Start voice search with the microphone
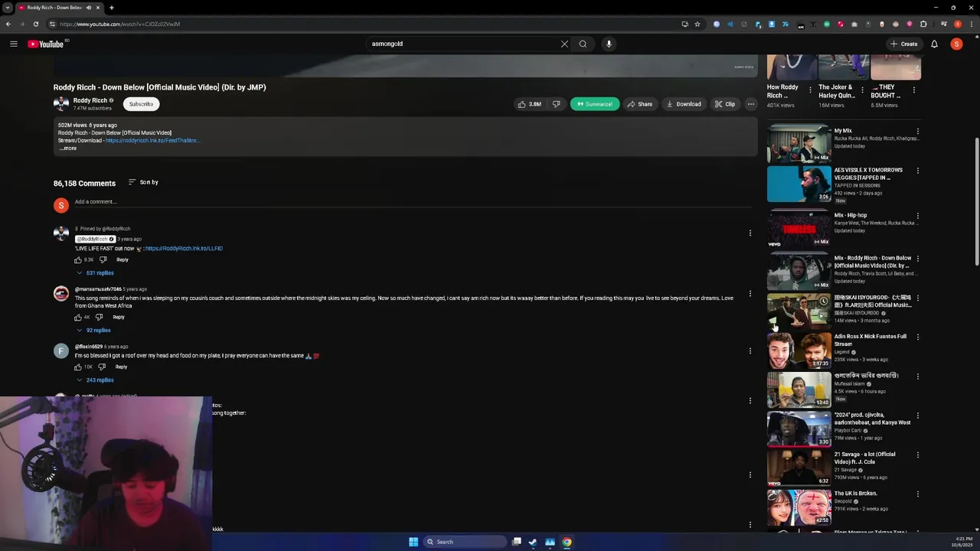980x551 pixels. [609, 44]
